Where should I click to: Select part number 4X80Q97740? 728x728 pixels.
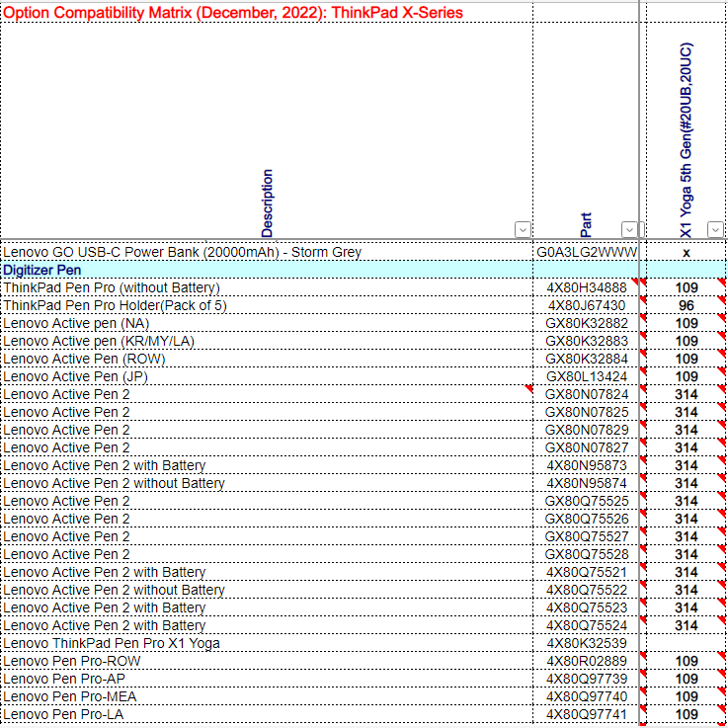tap(587, 696)
